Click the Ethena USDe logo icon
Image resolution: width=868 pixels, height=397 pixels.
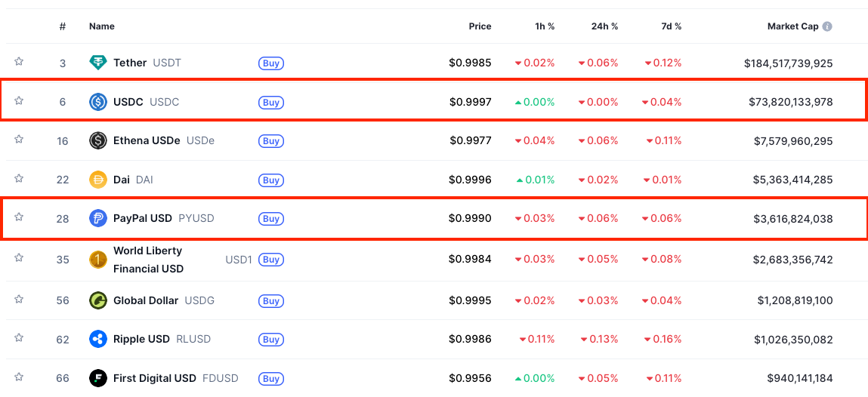click(x=98, y=140)
